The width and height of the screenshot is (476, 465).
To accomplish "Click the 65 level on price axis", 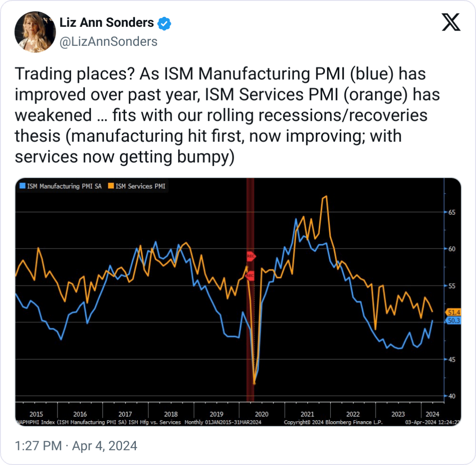I will [x=452, y=212].
